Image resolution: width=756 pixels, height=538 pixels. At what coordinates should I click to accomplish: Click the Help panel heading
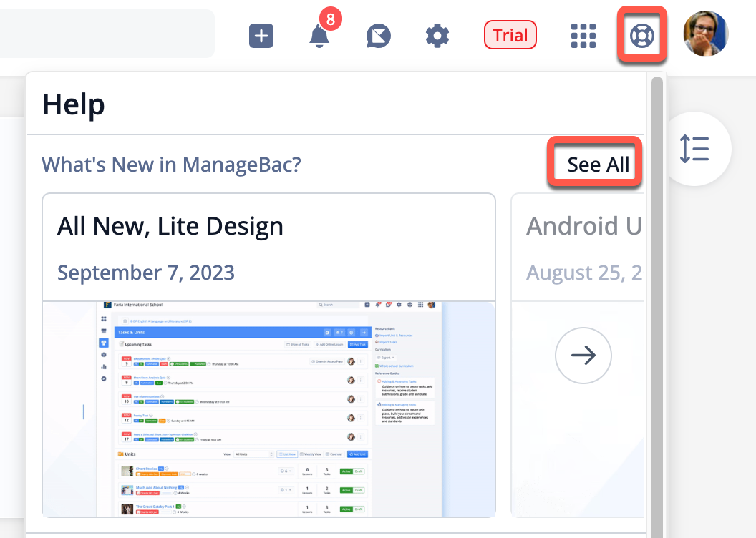click(74, 105)
